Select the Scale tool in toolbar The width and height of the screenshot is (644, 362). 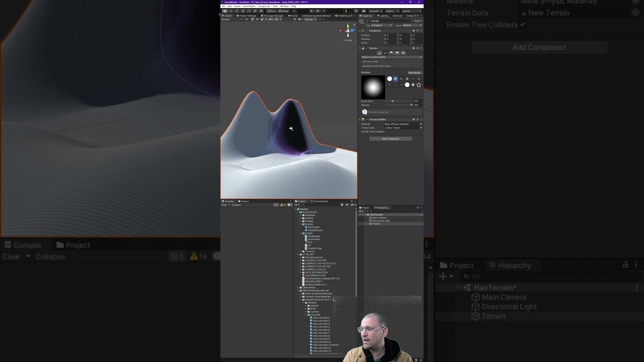[x=243, y=11]
